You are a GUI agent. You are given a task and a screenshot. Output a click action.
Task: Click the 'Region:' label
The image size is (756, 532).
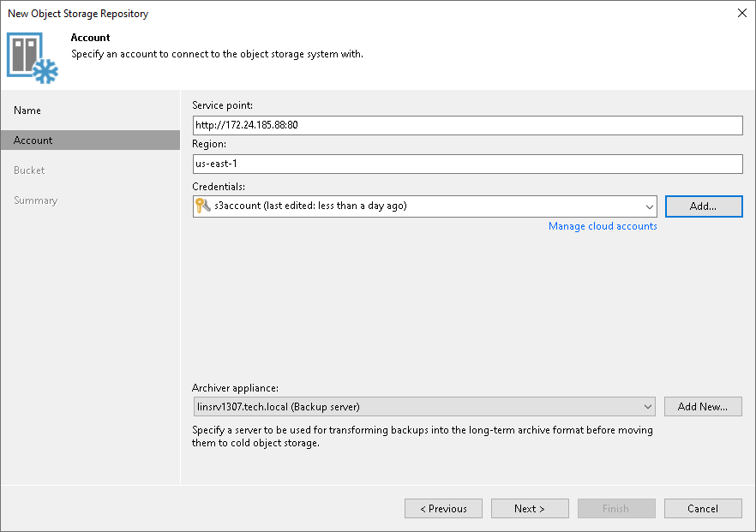pyautogui.click(x=209, y=144)
